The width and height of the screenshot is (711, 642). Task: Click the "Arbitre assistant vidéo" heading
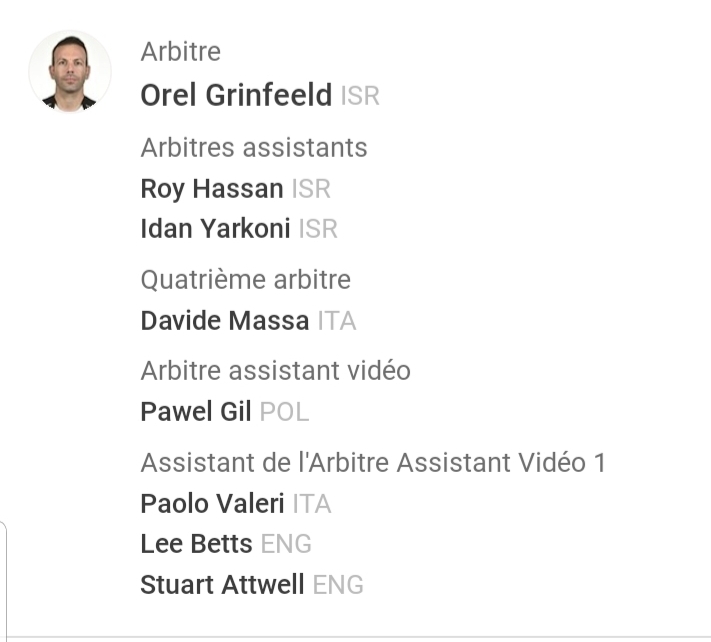coord(275,370)
